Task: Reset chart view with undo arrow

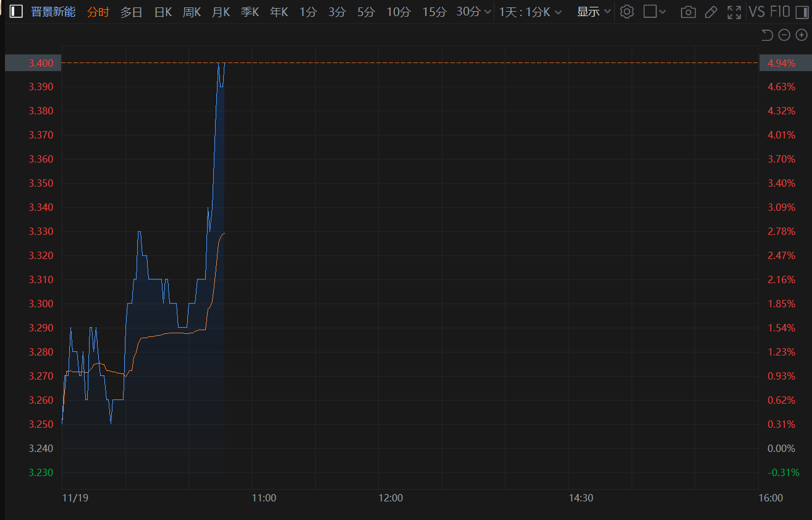Action: (x=767, y=35)
